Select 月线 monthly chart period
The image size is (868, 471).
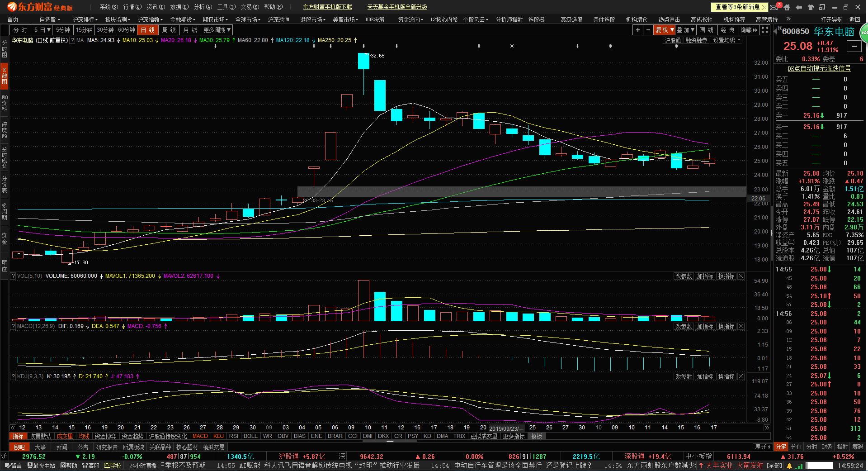[x=190, y=30]
